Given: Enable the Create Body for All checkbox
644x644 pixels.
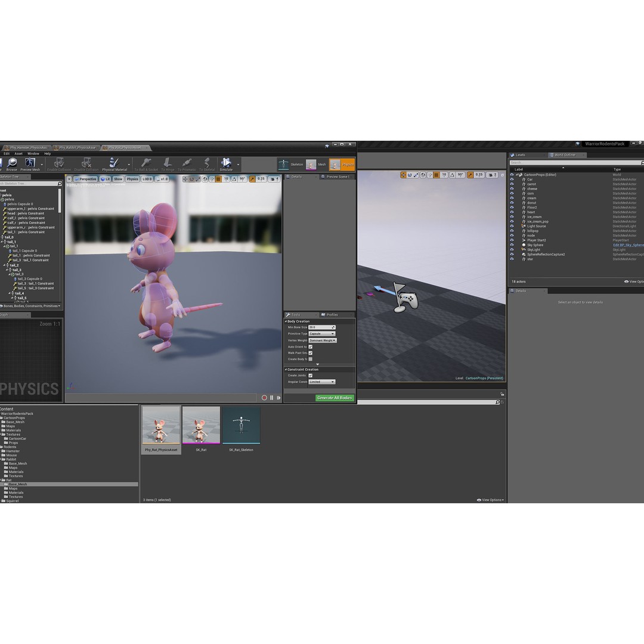Looking at the screenshot, I should click(x=311, y=359).
